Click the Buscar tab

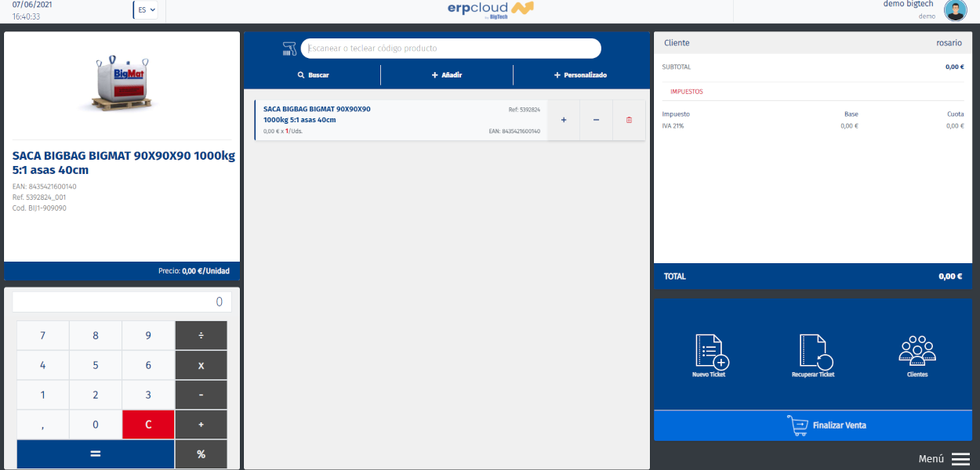pyautogui.click(x=313, y=75)
